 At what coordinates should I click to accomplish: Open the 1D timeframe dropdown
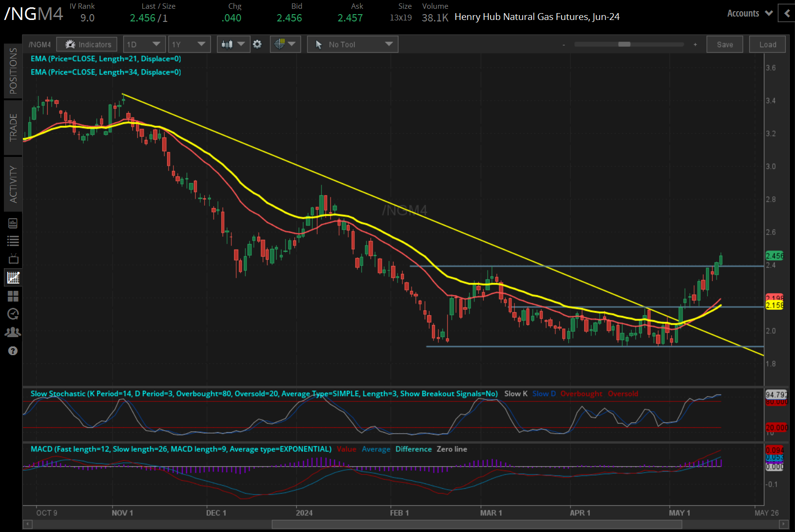click(x=144, y=44)
